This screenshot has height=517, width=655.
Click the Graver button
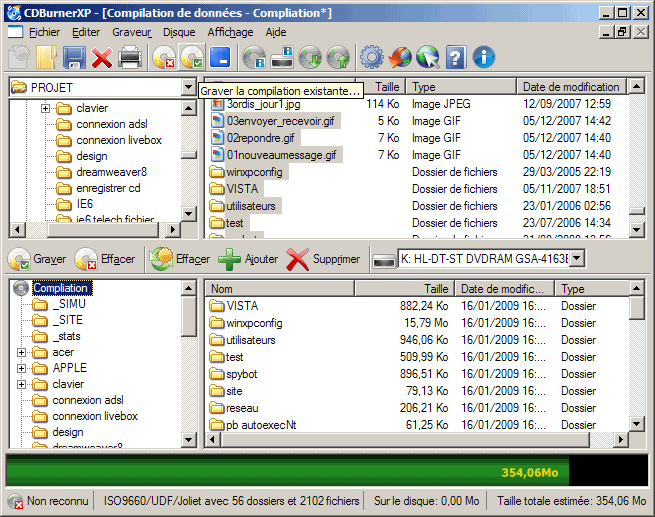[x=38, y=259]
